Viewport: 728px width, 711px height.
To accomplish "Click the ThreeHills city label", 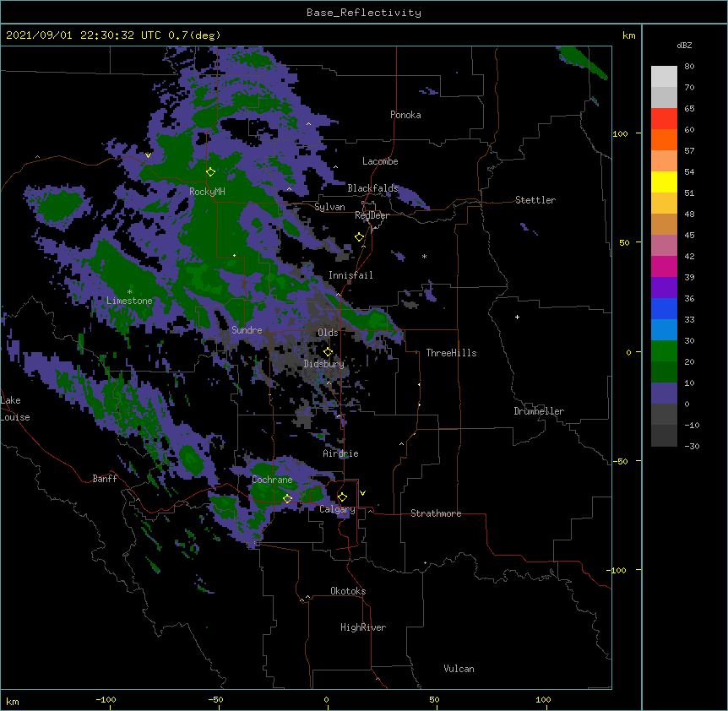I will click(x=451, y=353).
